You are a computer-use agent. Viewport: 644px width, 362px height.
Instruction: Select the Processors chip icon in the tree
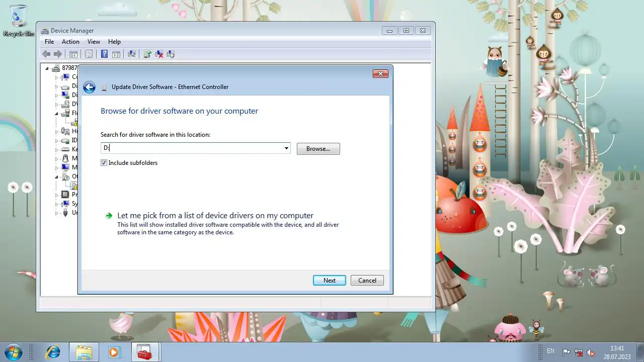65,195
